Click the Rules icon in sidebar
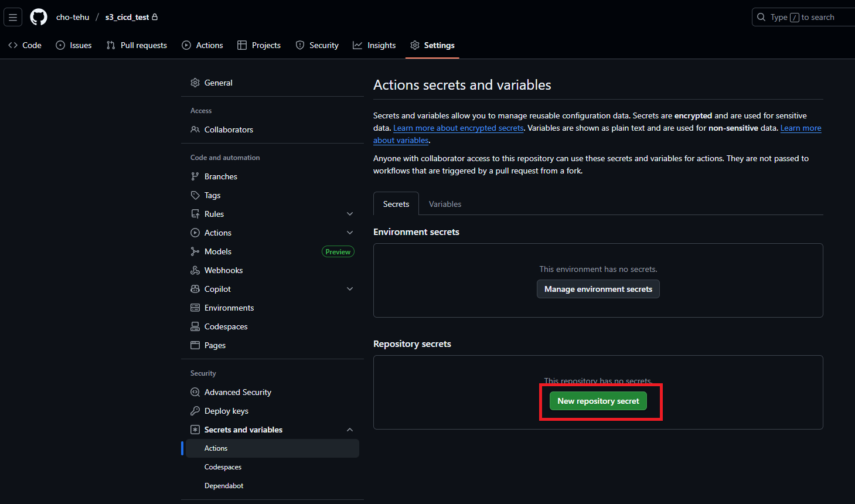This screenshot has height=504, width=855. [195, 214]
